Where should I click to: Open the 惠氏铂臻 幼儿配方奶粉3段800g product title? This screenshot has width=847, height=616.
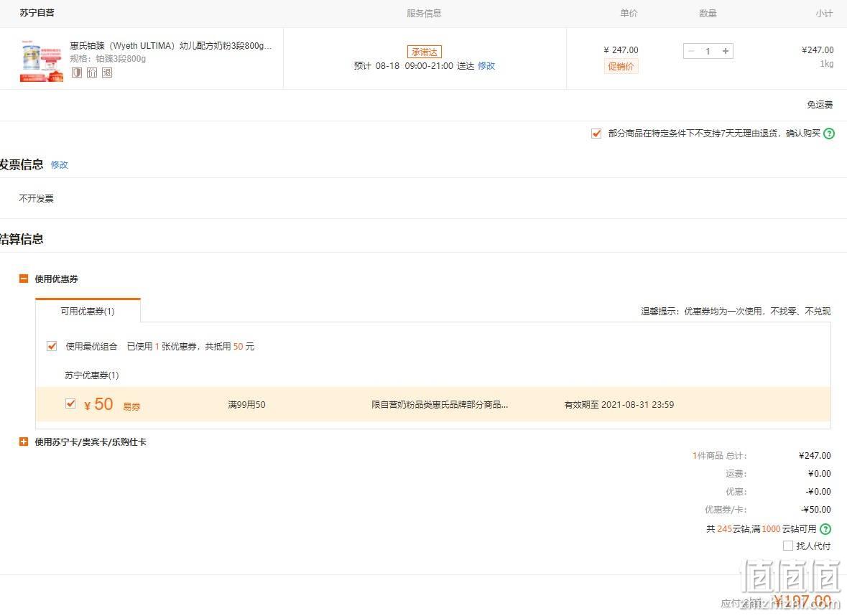point(171,46)
